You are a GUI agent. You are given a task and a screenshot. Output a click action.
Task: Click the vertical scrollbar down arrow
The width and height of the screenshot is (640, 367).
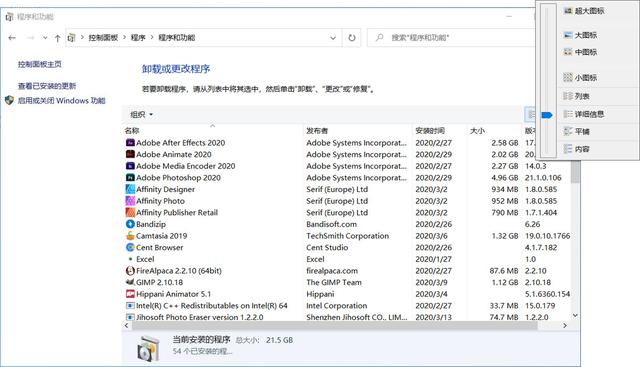click(x=575, y=316)
